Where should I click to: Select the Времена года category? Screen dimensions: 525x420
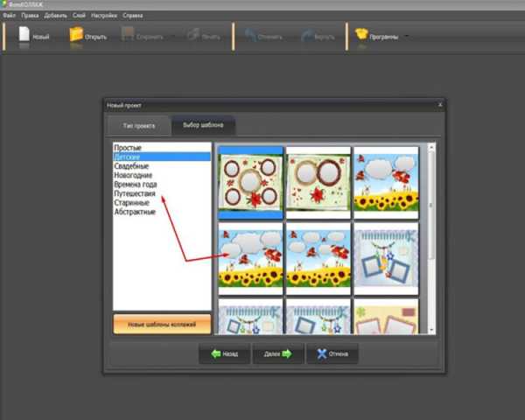(x=162, y=185)
